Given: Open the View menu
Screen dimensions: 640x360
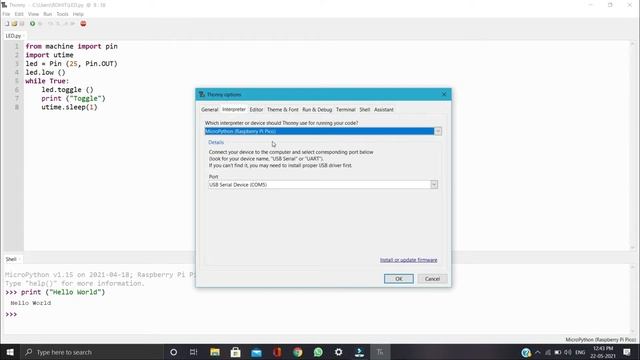Looking at the screenshot, I should 33,14.
